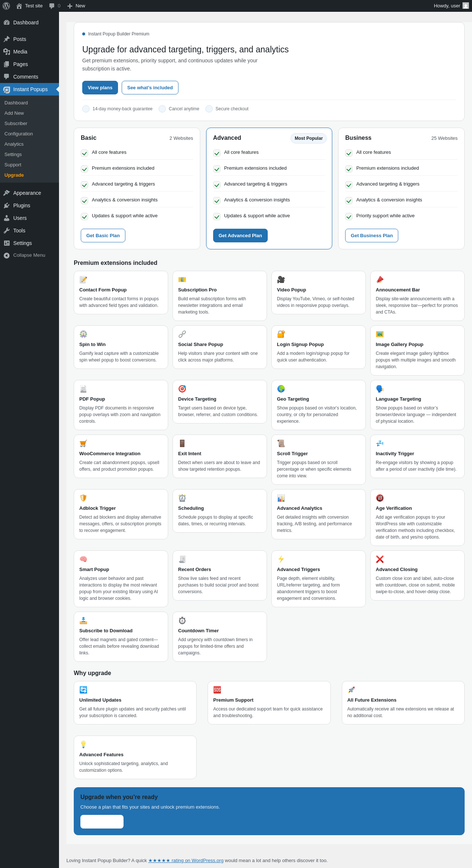
Task: Click the Countdown Timer stopwatch icon
Action: pyautogui.click(x=182, y=620)
